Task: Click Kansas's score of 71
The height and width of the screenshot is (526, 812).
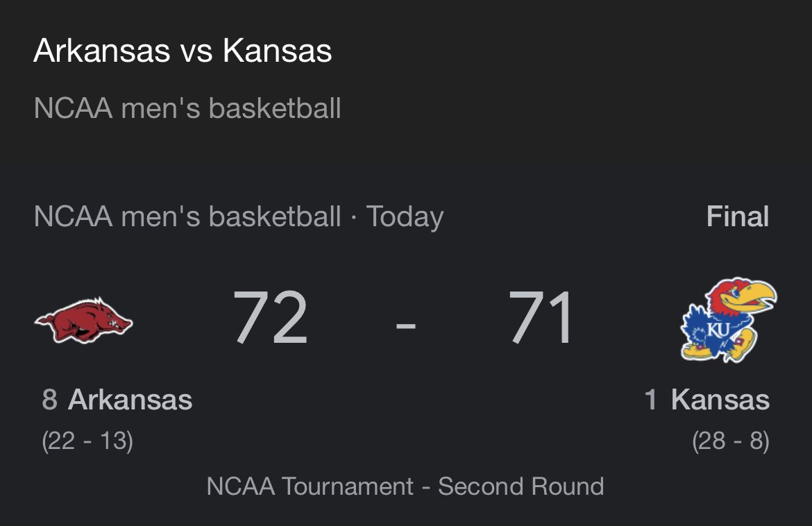Action: [x=542, y=319]
